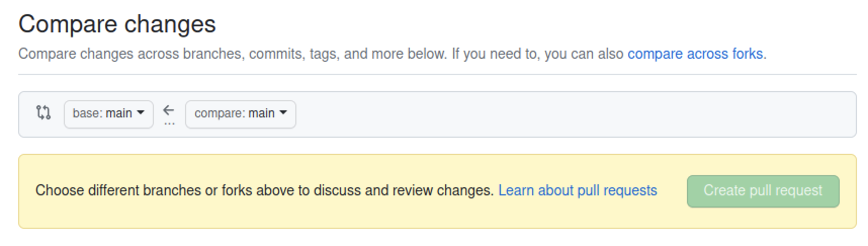Click the left arrow between branch selectors

coord(168,110)
